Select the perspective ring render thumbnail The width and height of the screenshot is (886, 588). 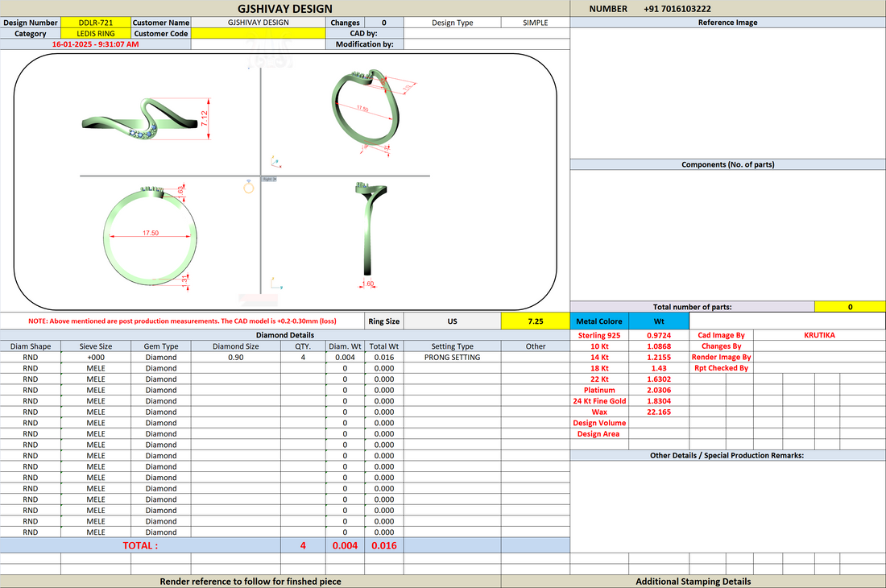click(372, 111)
